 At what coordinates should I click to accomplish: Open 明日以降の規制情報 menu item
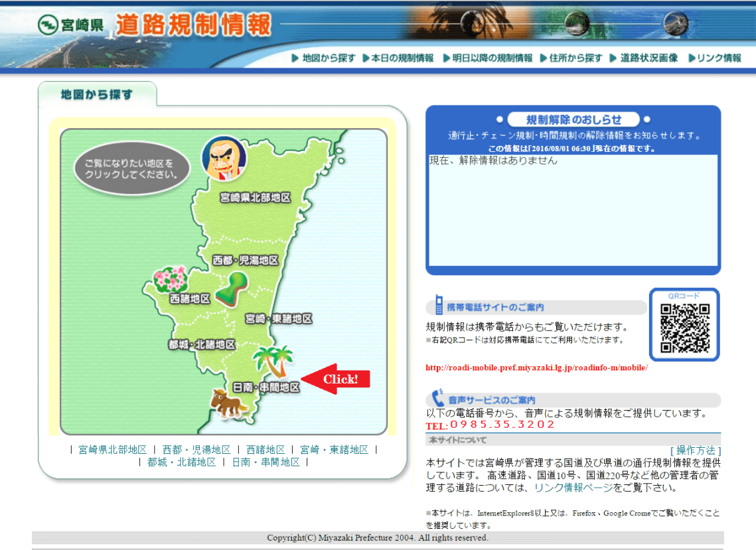[x=488, y=58]
